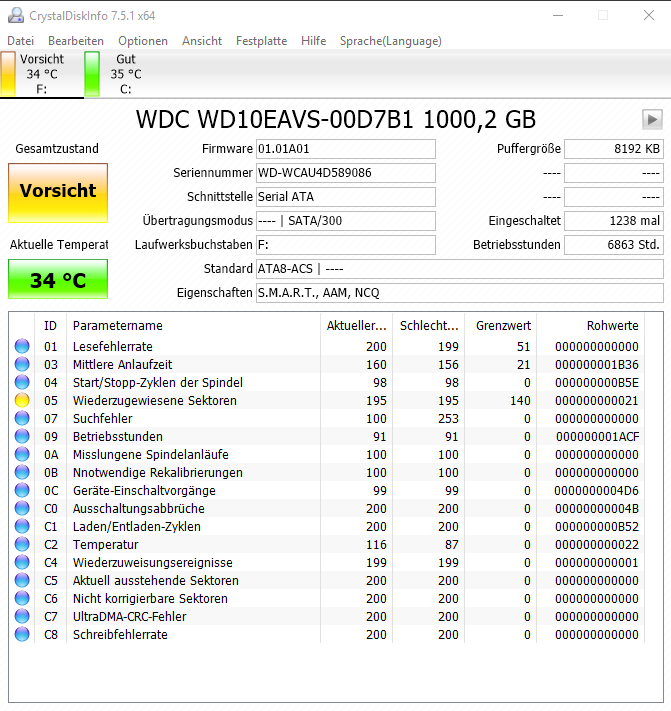Click raw value 000000001ACF
Viewport: 671px width, 711px height.
point(598,437)
